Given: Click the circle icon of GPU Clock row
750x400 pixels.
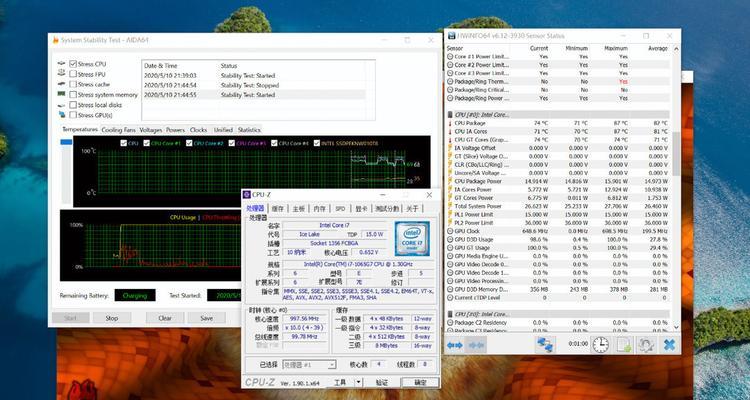Looking at the screenshot, I should point(450,231).
